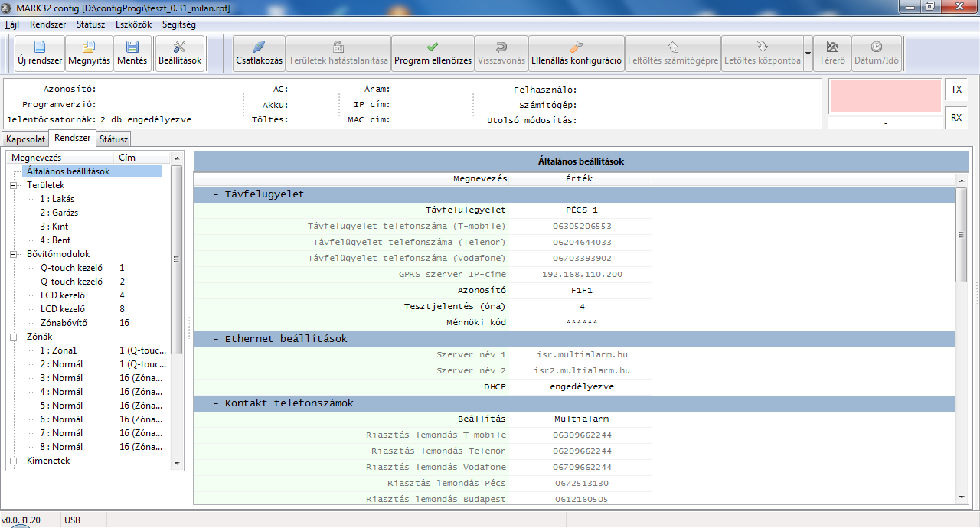The height and width of the screenshot is (528, 980).
Task: Click the DHCP value engedélyezve
Action: tap(582, 387)
